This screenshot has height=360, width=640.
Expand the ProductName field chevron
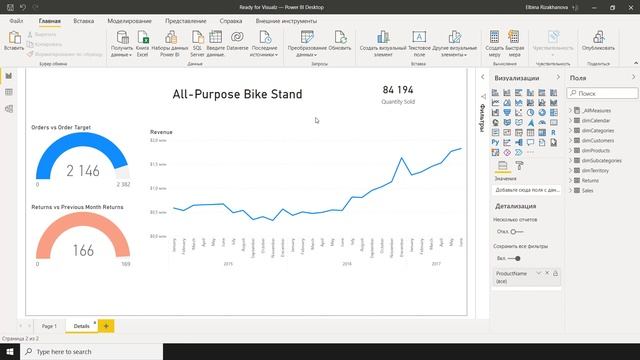(x=538, y=273)
